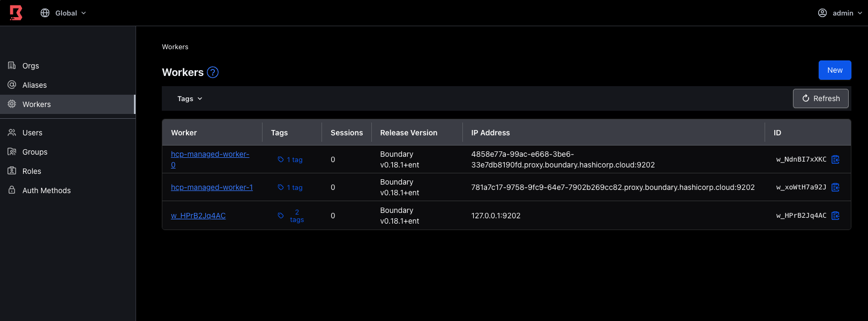Click the ID text w_xoWtH7a92J
The height and width of the screenshot is (321, 868).
(802, 187)
